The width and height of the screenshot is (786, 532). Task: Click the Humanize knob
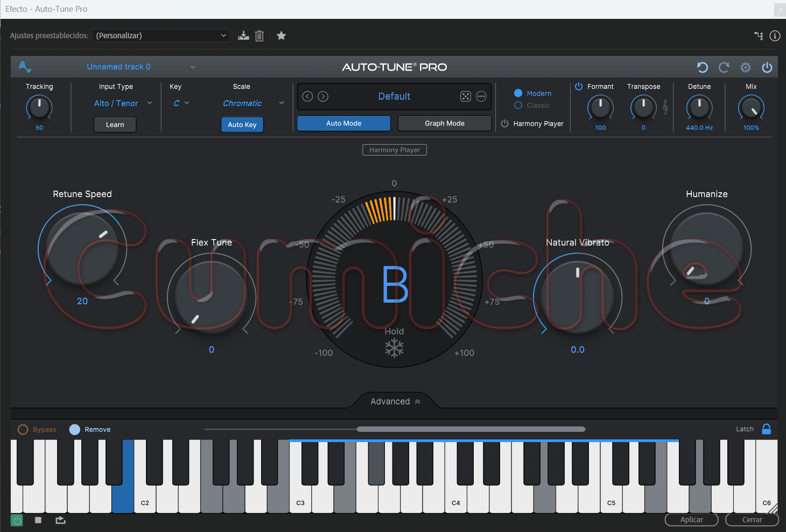[x=707, y=248]
